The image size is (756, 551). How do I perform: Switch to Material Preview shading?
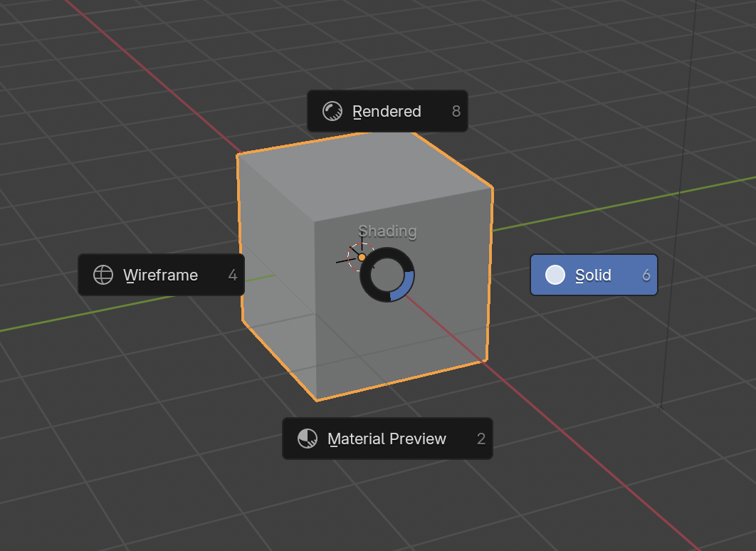point(387,439)
